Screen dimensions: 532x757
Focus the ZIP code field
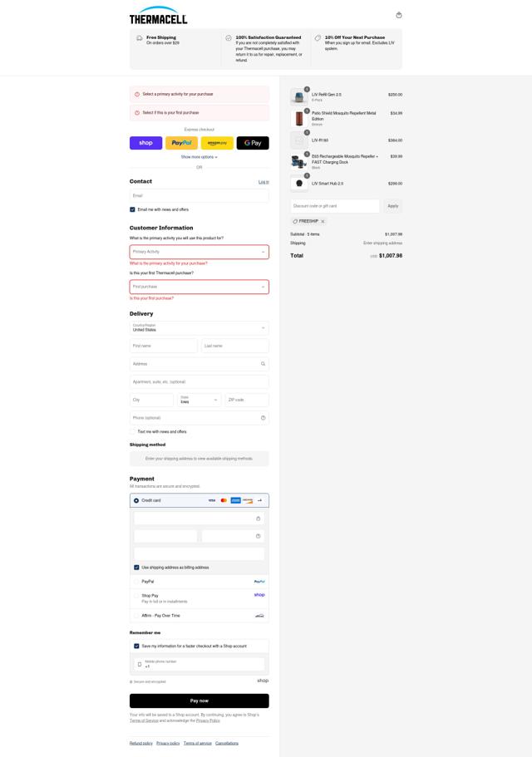(247, 400)
